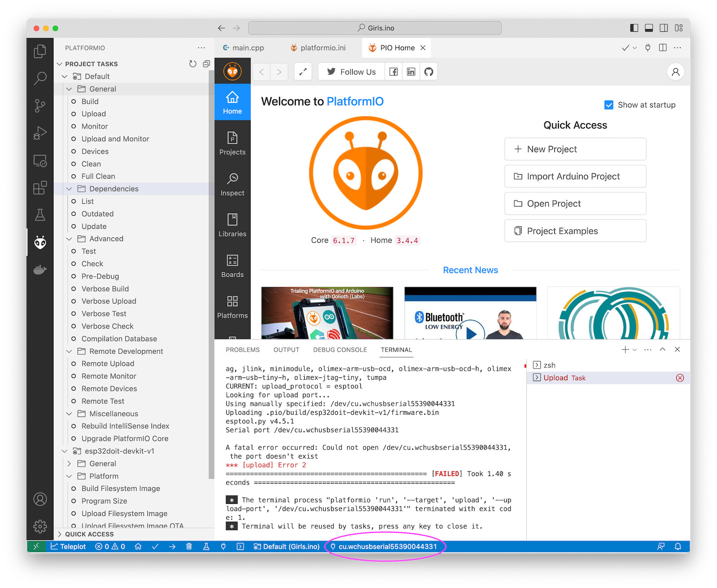Click PlatformIO Clean trash icon in status bar
This screenshot has height=588, width=717.
(189, 546)
